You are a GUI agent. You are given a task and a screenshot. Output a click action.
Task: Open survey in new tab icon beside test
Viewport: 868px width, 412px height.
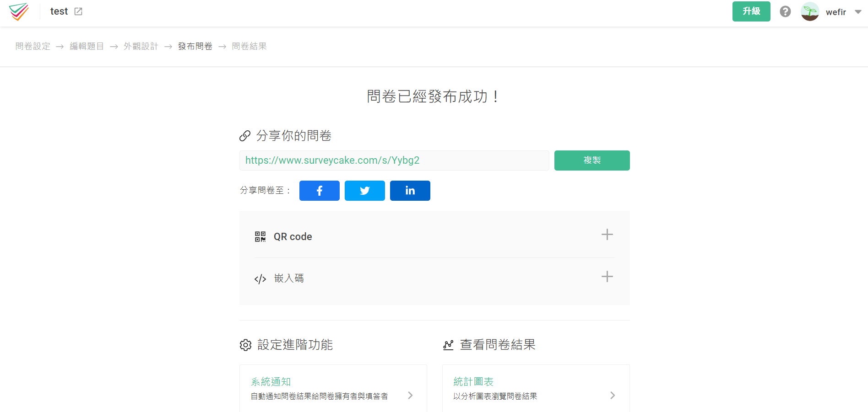pyautogui.click(x=78, y=11)
